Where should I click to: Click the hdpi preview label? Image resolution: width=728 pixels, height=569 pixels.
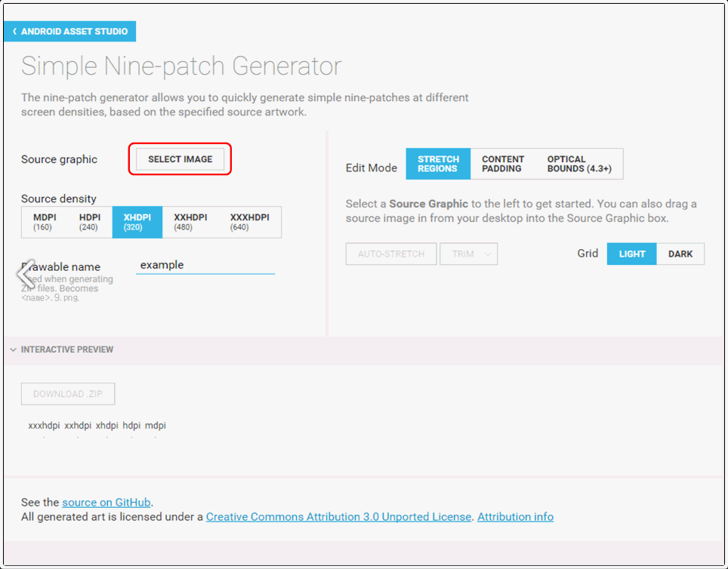point(131,426)
